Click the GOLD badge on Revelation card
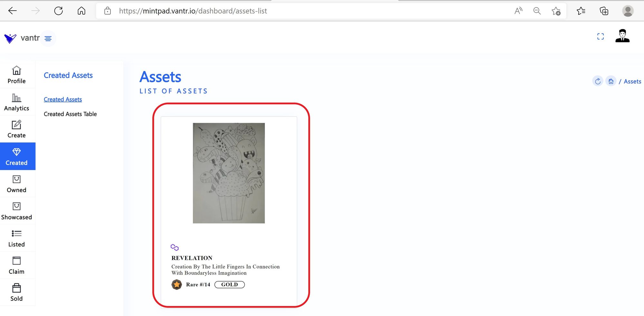Viewport: 644px width, 316px height. pyautogui.click(x=230, y=284)
